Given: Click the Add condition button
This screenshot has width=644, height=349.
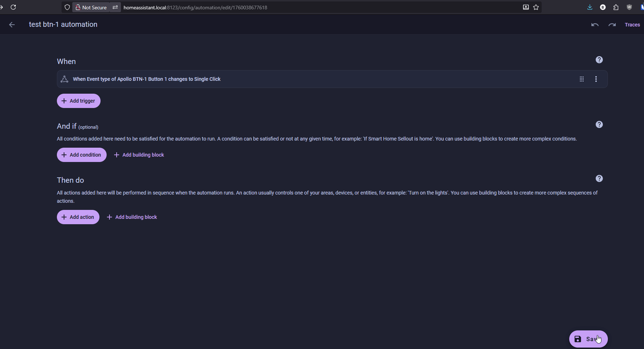Looking at the screenshot, I should coord(82,155).
